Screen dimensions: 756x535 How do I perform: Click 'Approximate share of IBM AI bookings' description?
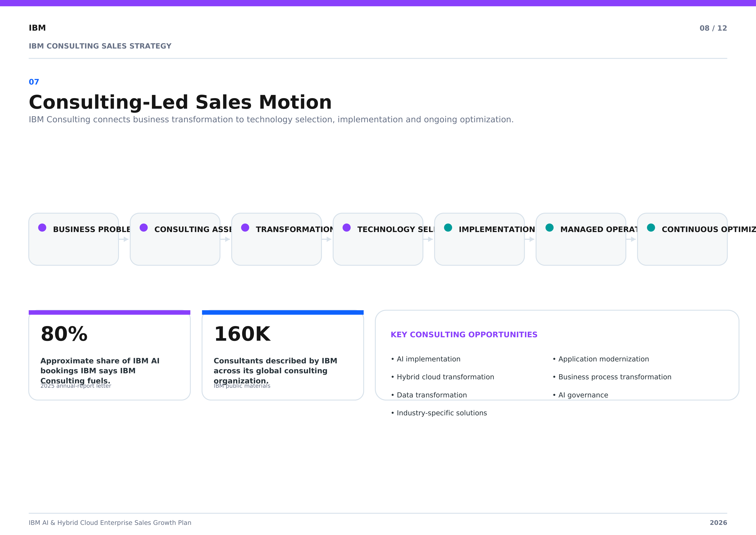100,371
